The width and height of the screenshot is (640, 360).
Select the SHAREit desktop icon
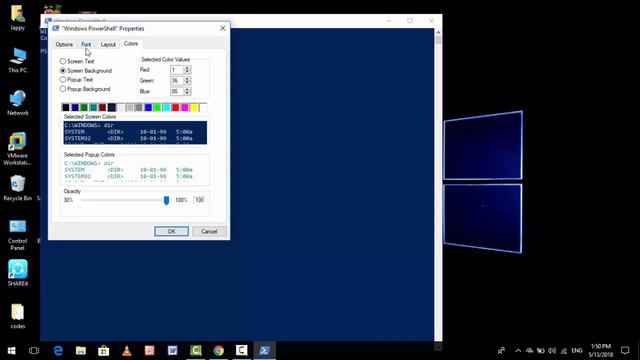point(18,273)
